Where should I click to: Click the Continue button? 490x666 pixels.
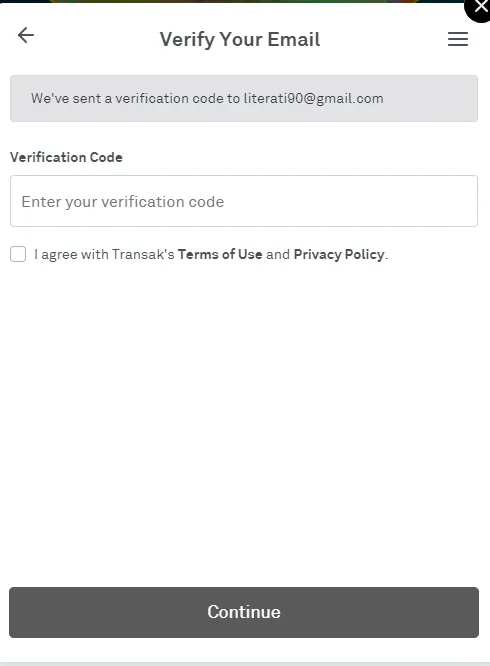(x=244, y=612)
